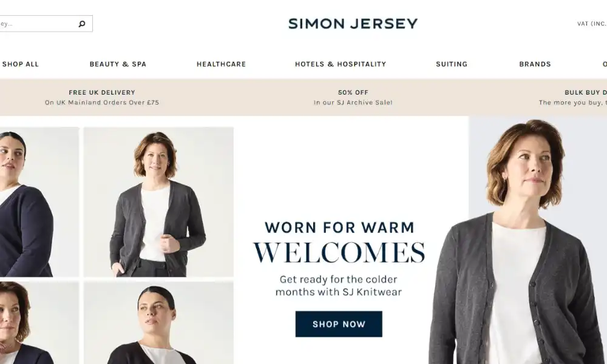Select the black cardigan model thumbnail at bottom
Image resolution: width=607 pixels, height=364 pixels.
pyautogui.click(x=158, y=323)
